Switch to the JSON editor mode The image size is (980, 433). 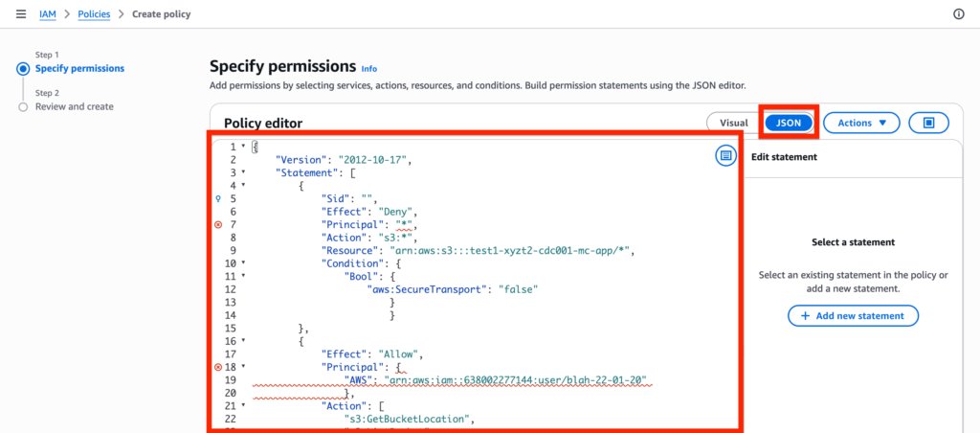789,123
